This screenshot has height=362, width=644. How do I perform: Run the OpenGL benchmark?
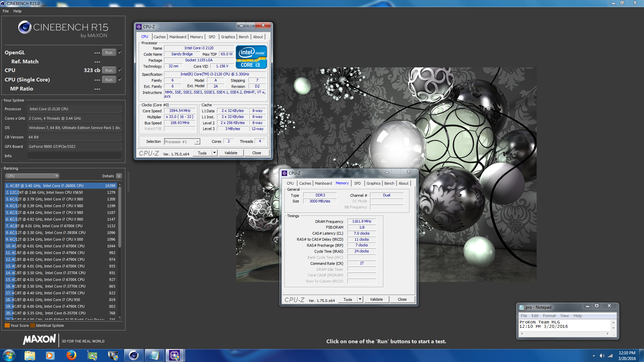click(x=109, y=52)
